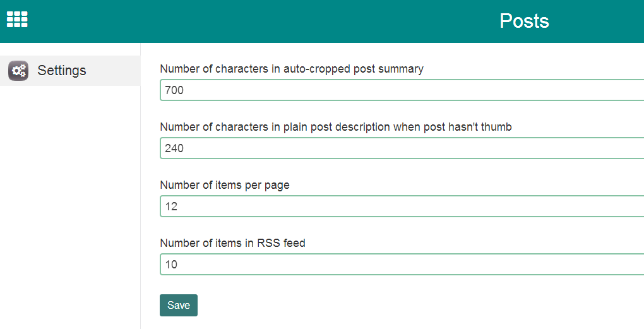Click the word 'thumb' in description label
This screenshot has width=644, height=329.
tap(497, 127)
